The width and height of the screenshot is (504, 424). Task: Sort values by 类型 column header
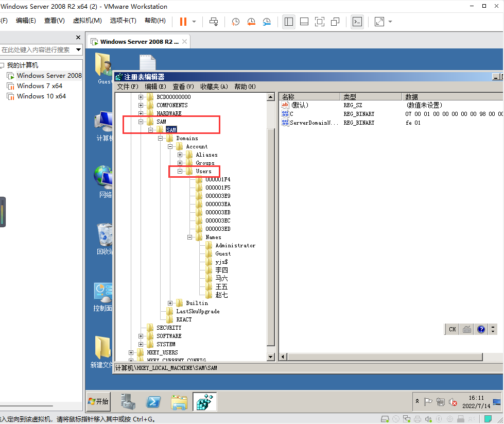tap(371, 97)
